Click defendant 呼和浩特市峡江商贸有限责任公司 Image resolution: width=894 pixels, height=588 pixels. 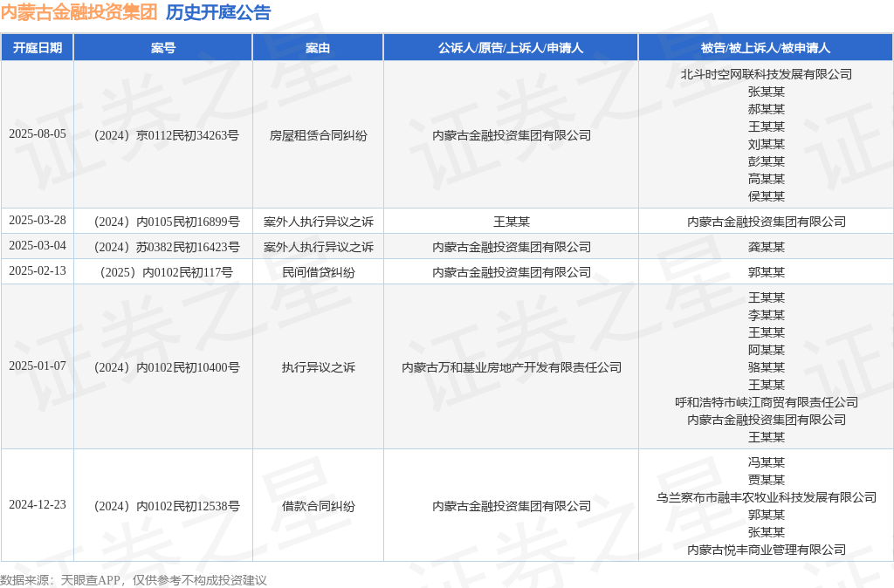pyautogui.click(x=767, y=402)
